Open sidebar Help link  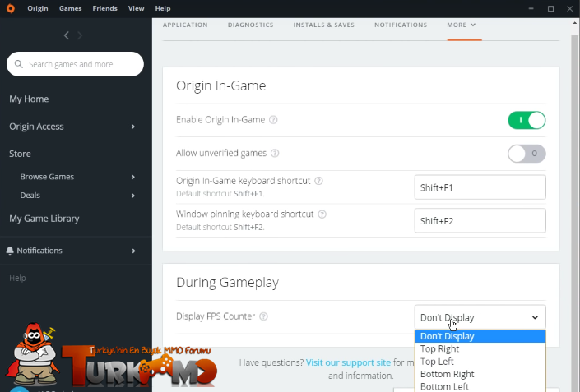(x=17, y=278)
